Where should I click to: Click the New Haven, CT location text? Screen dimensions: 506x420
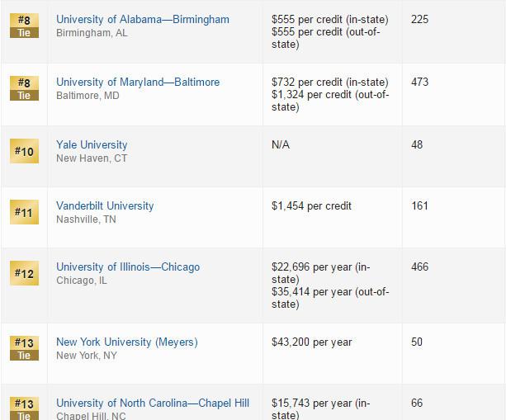pyautogui.click(x=92, y=158)
